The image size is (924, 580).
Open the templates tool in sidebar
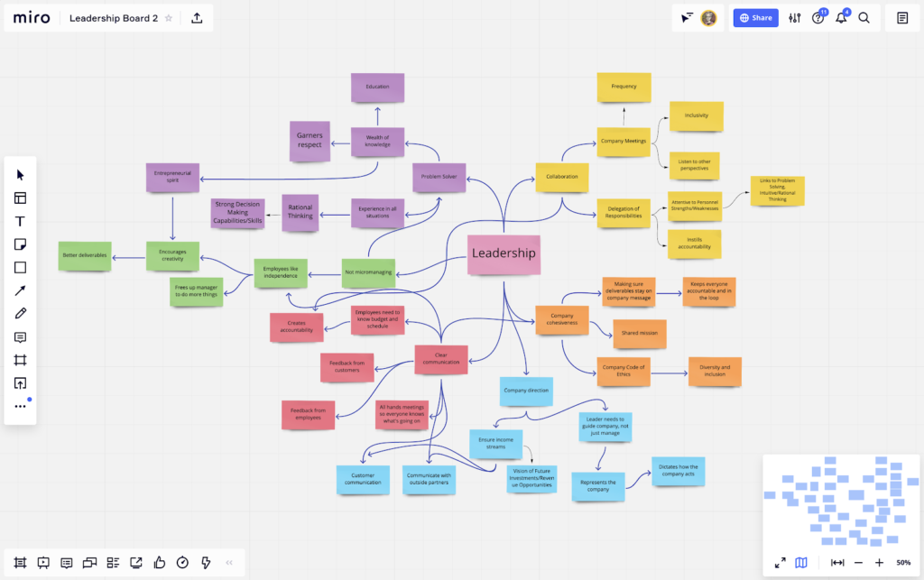(20, 198)
